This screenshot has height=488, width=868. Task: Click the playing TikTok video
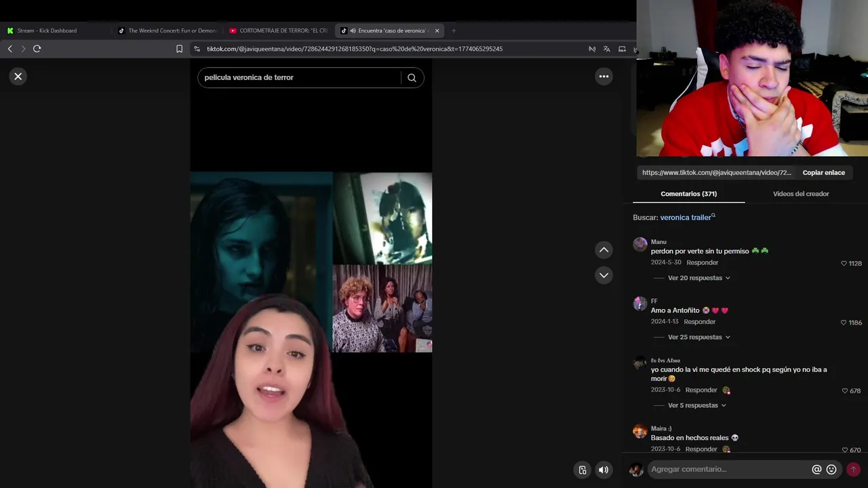(311, 272)
